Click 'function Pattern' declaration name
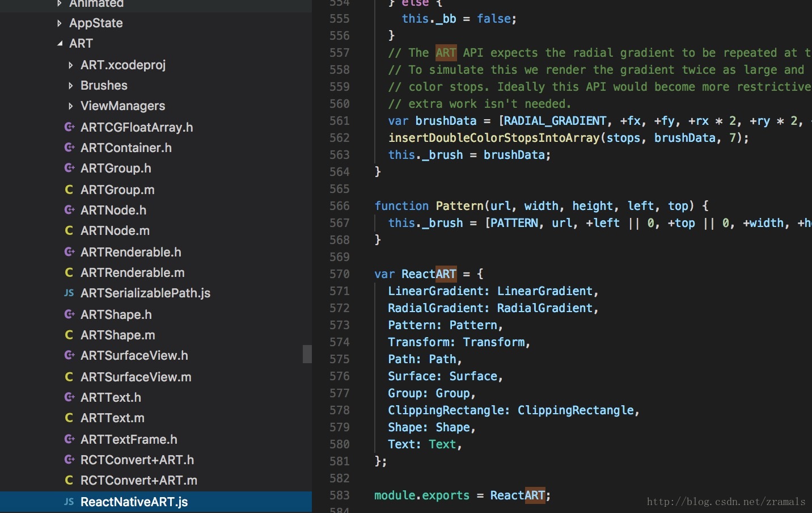Screen dimensions: 812x513 point(459,206)
